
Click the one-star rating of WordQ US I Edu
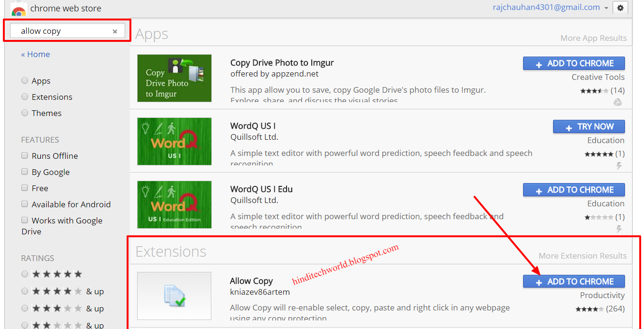tap(599, 217)
